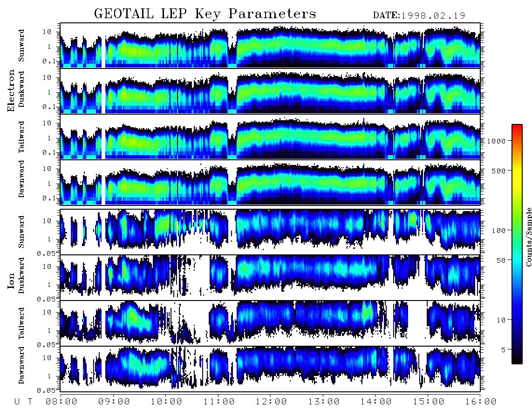Click the Electron Duskward 1 energy tick

point(49,92)
